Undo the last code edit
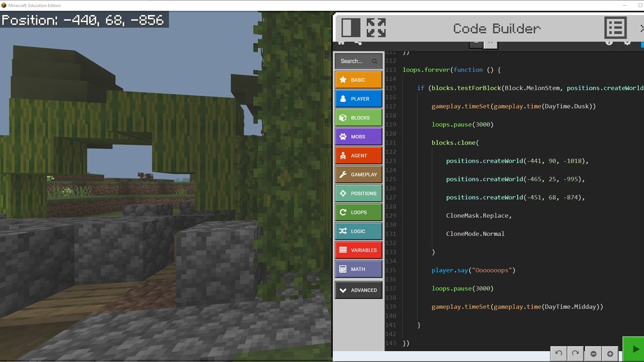This screenshot has width=644, height=362. pyautogui.click(x=558, y=353)
